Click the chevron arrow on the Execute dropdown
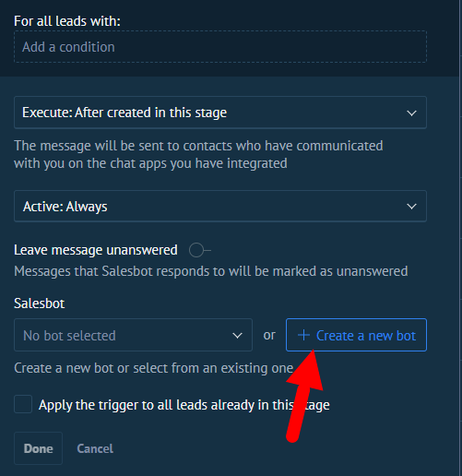 coord(411,113)
